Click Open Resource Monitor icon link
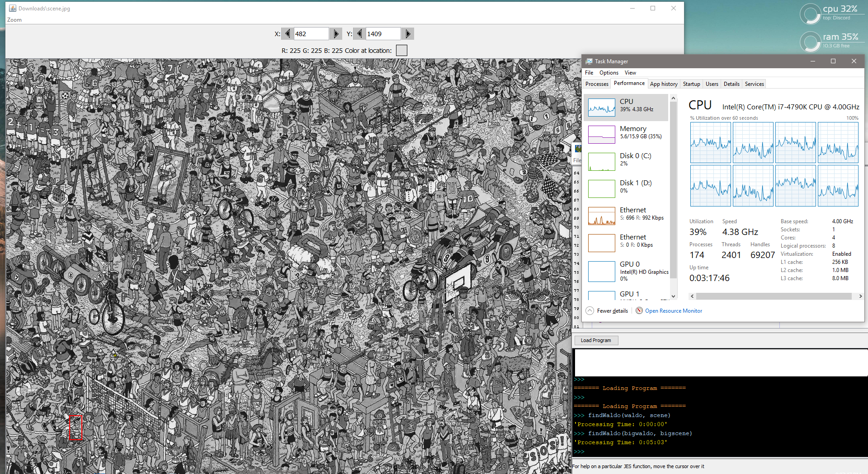This screenshot has height=474, width=868. click(x=639, y=310)
